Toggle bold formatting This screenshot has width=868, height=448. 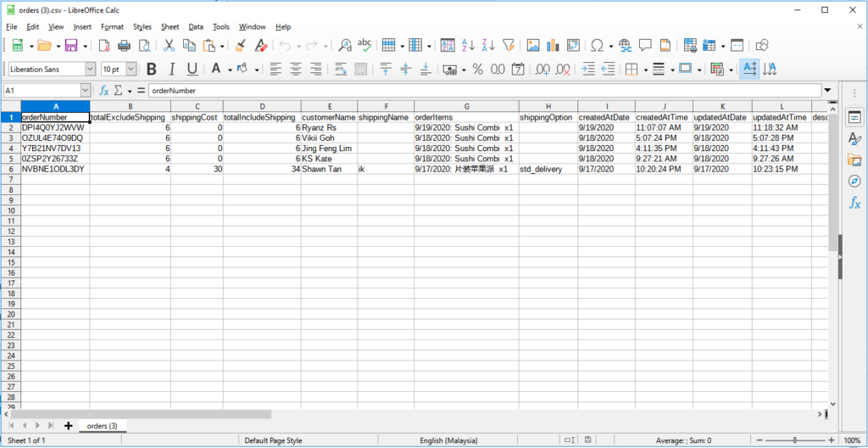coord(151,70)
